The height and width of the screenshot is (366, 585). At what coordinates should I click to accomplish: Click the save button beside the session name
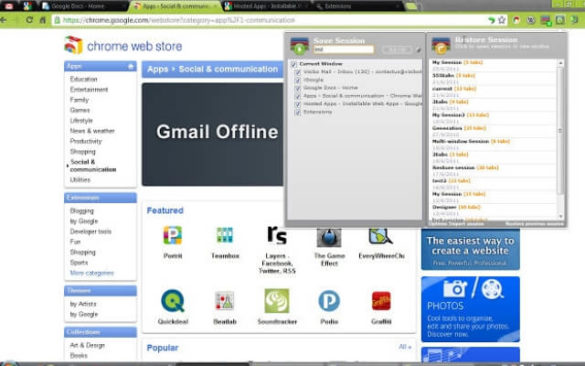click(x=397, y=50)
